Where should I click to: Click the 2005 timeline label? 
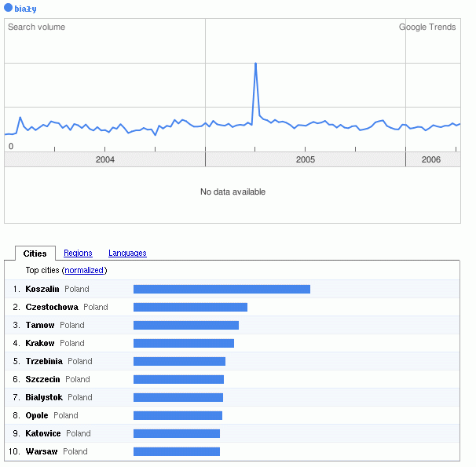(x=305, y=159)
